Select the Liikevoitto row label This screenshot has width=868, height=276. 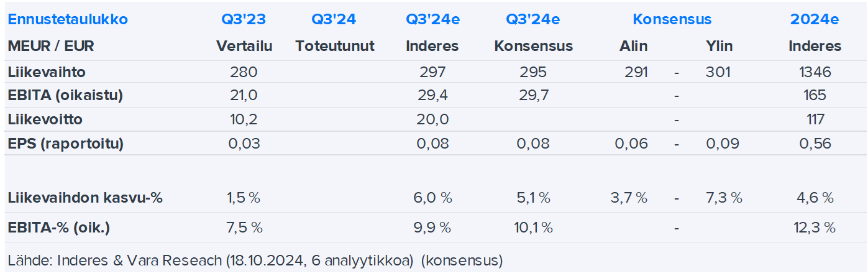[45, 119]
